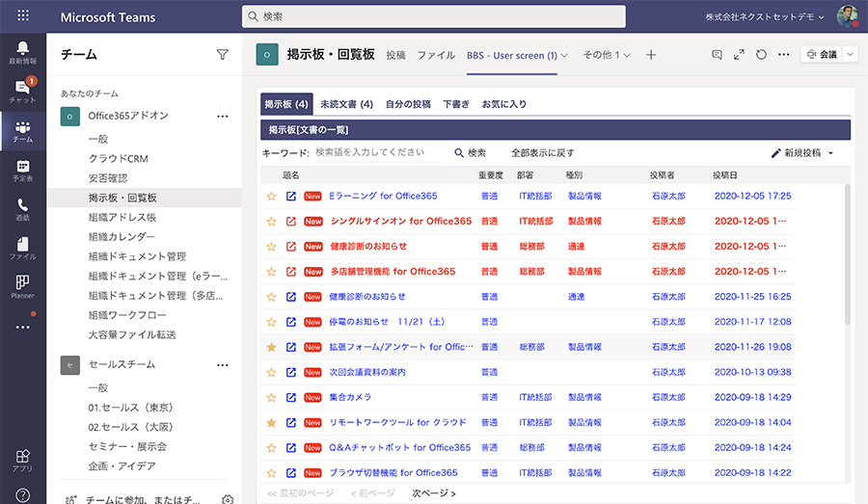The height and width of the screenshot is (504, 868).
Task: Open Chat in the left rail
Action: [x=23, y=92]
